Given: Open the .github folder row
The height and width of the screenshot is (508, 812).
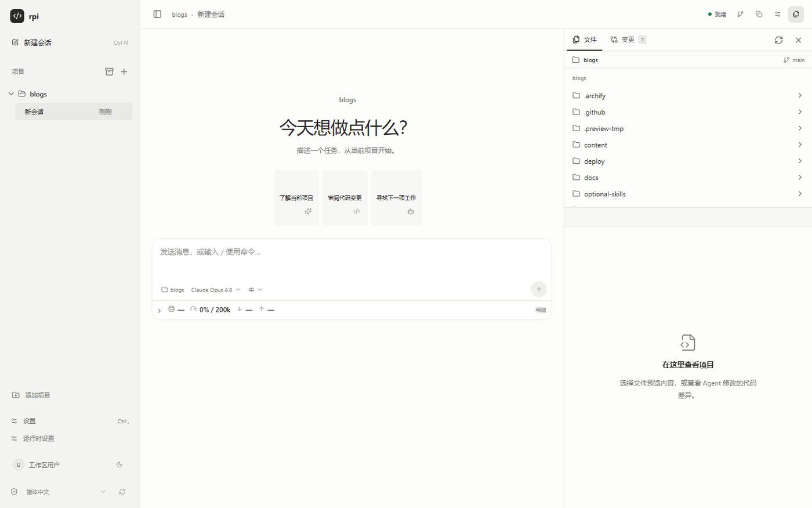Looking at the screenshot, I should (688, 112).
